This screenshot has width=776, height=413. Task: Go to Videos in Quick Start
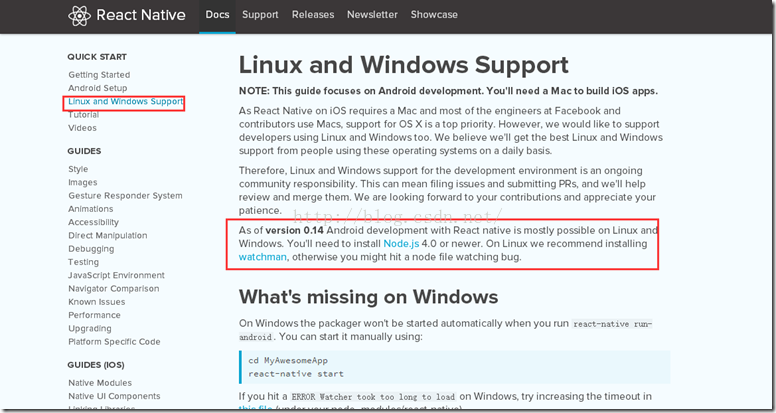(83, 128)
